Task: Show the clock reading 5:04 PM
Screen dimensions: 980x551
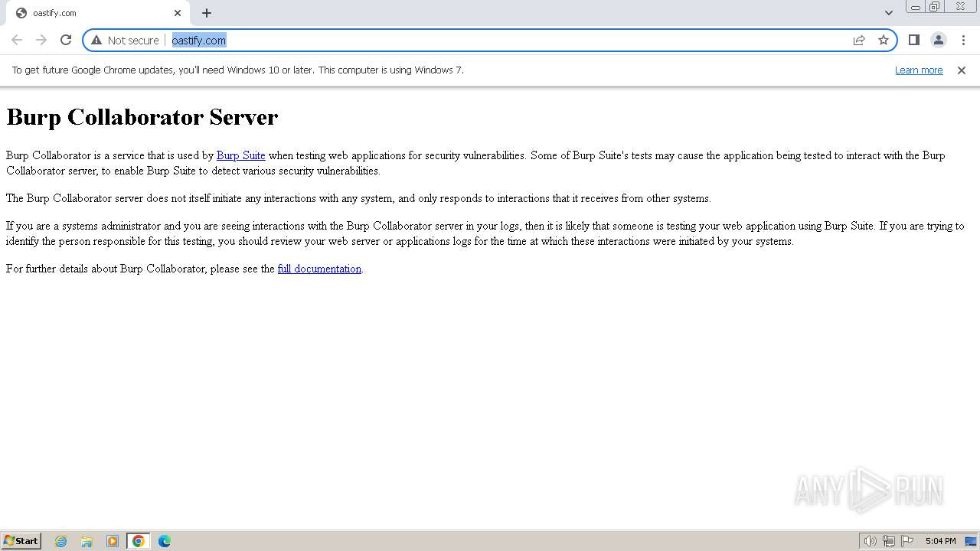Action: pyautogui.click(x=940, y=541)
